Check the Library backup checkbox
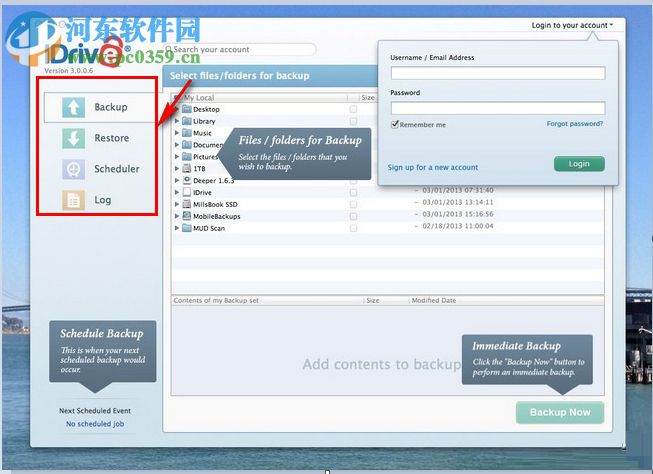The width and height of the screenshot is (653, 474). (353, 121)
